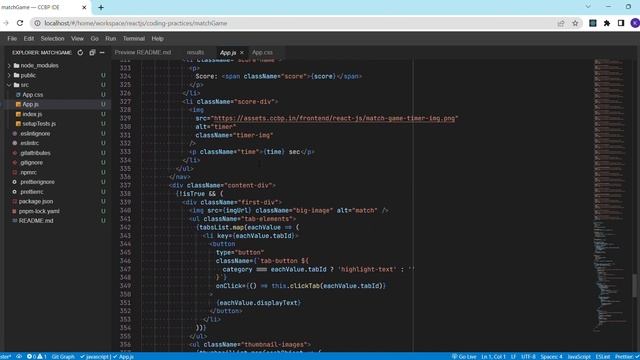Reload the browser page

[x=20, y=23]
